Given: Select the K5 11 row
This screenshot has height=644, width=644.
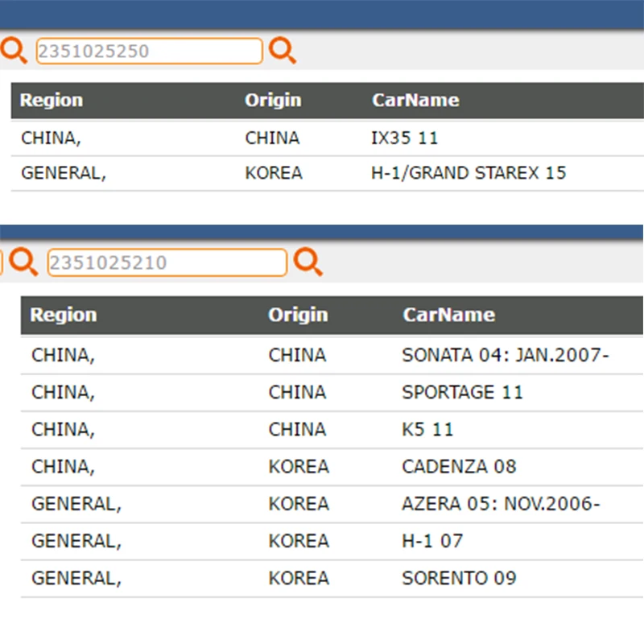Looking at the screenshot, I should pos(332,430).
